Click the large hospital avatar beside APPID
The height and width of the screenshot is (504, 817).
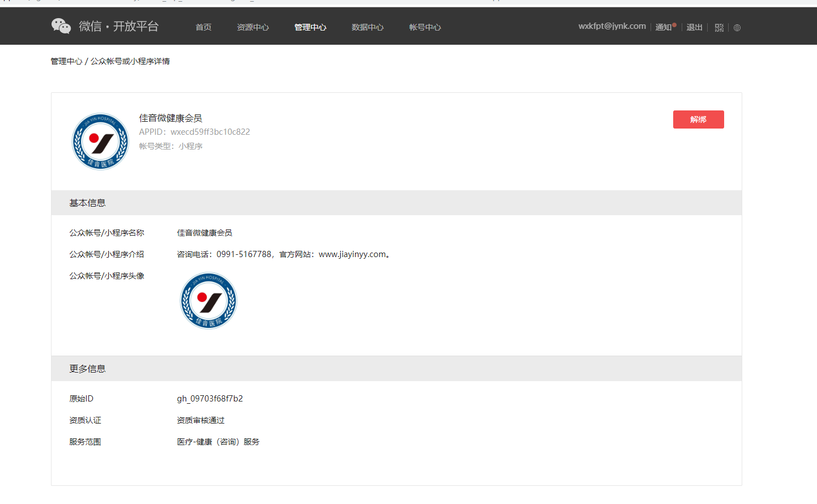(100, 142)
